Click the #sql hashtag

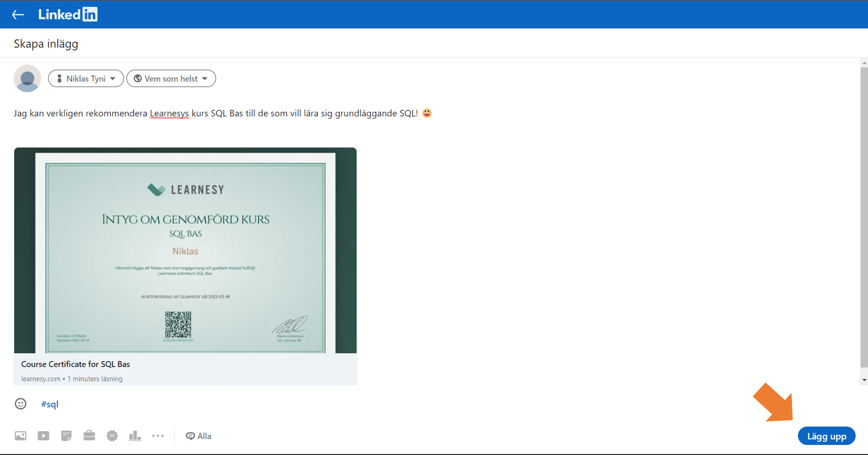[50, 404]
